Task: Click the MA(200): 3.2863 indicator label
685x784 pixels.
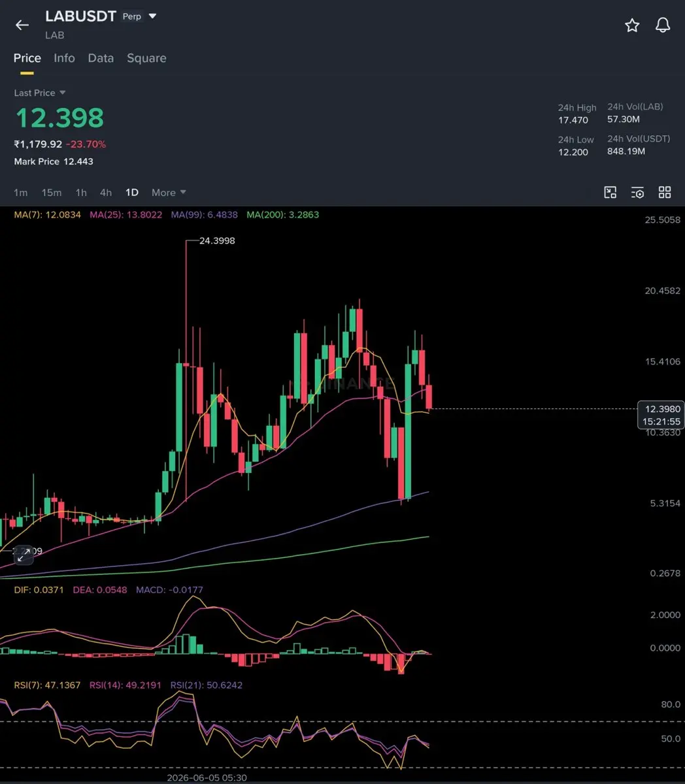Action: [x=283, y=214]
